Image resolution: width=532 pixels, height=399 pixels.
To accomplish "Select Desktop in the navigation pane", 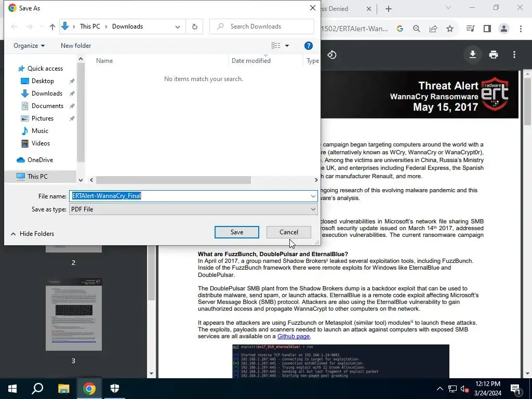I will click(43, 81).
